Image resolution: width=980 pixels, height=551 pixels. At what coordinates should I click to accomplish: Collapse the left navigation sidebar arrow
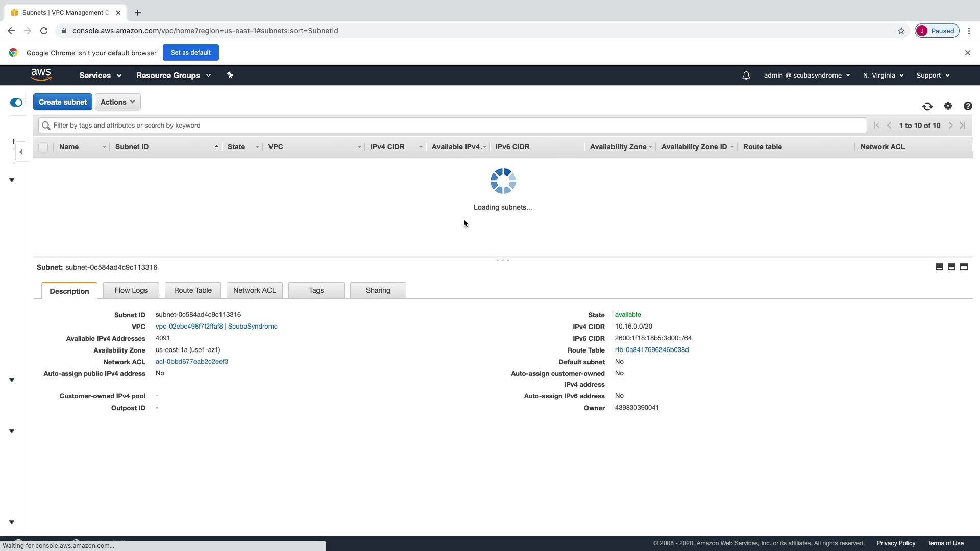click(x=21, y=152)
